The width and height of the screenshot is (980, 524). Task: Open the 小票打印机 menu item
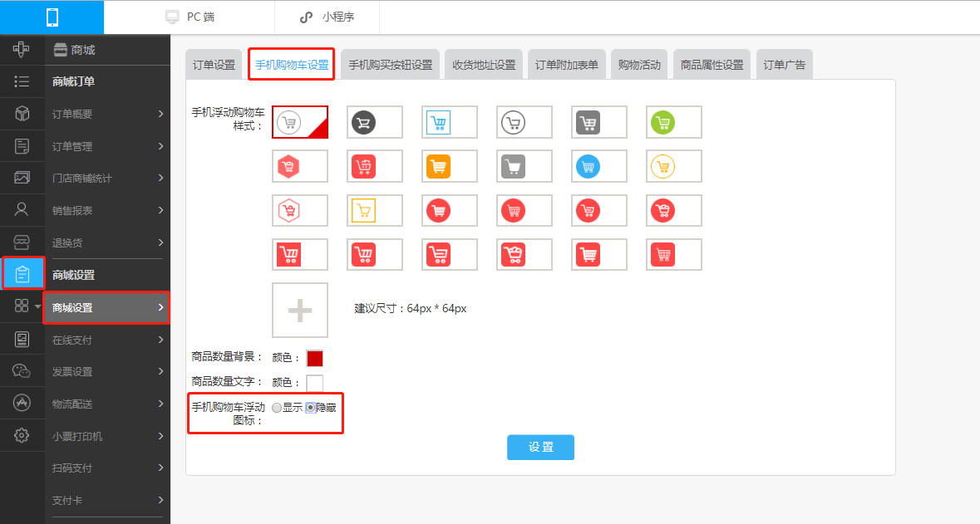click(x=107, y=436)
